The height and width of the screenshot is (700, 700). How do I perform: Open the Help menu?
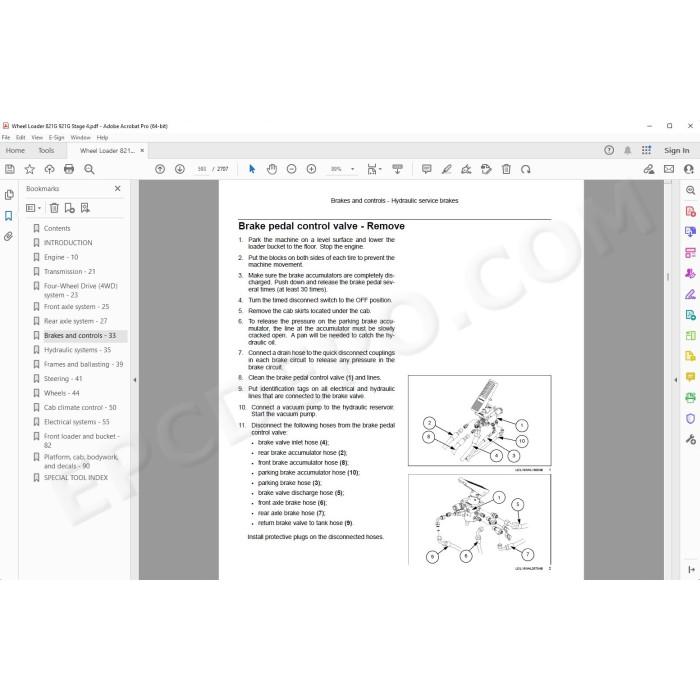point(102,138)
